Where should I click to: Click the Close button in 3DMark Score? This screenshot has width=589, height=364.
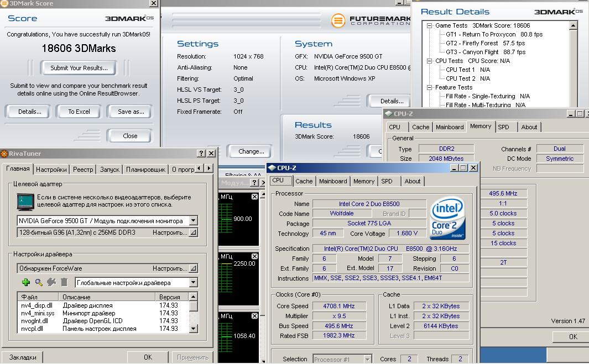coord(129,136)
